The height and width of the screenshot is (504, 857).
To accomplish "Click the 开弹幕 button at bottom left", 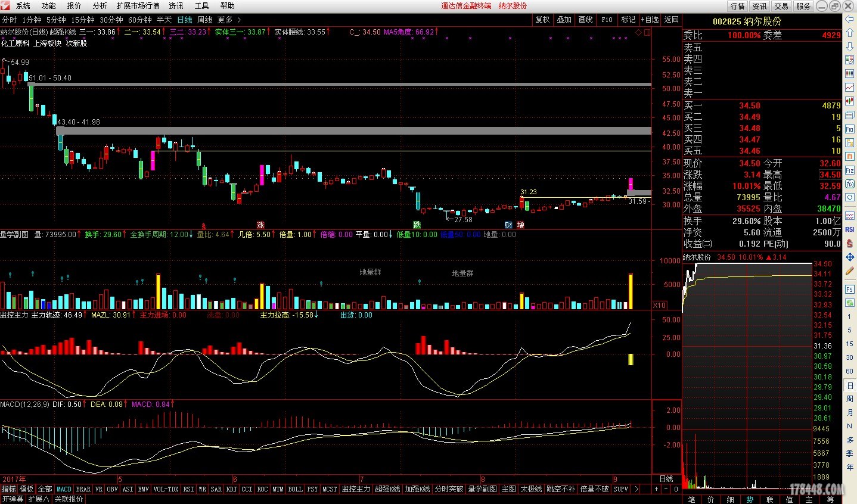I will (13, 499).
